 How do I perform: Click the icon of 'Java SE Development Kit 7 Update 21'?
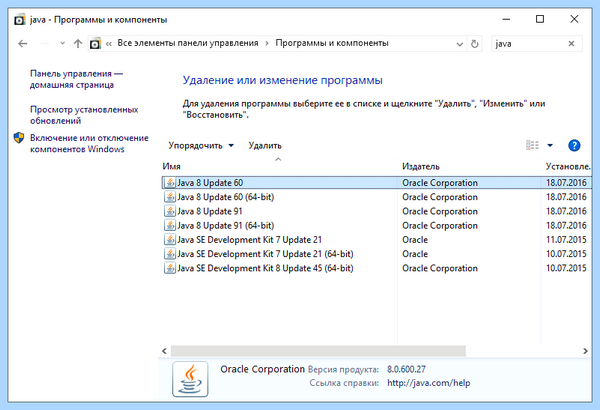(170, 240)
